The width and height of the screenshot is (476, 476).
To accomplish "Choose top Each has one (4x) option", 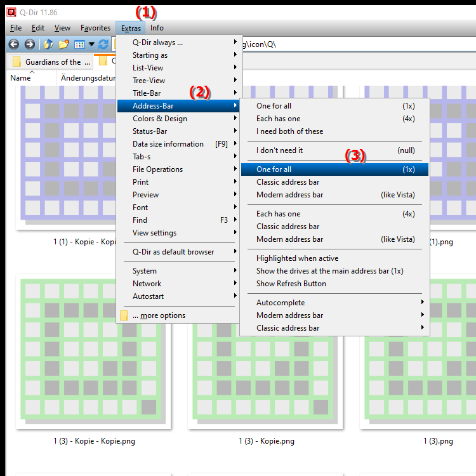I will pyautogui.click(x=335, y=119).
